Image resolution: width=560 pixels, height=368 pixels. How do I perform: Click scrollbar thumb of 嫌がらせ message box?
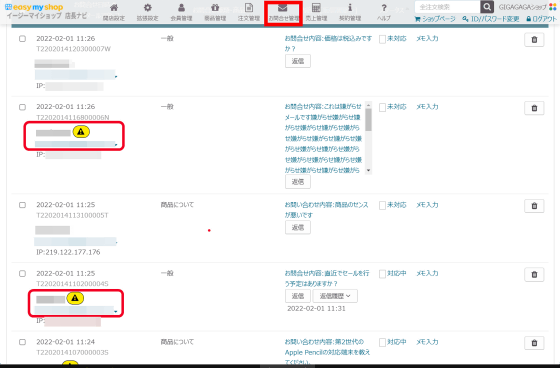(x=368, y=120)
